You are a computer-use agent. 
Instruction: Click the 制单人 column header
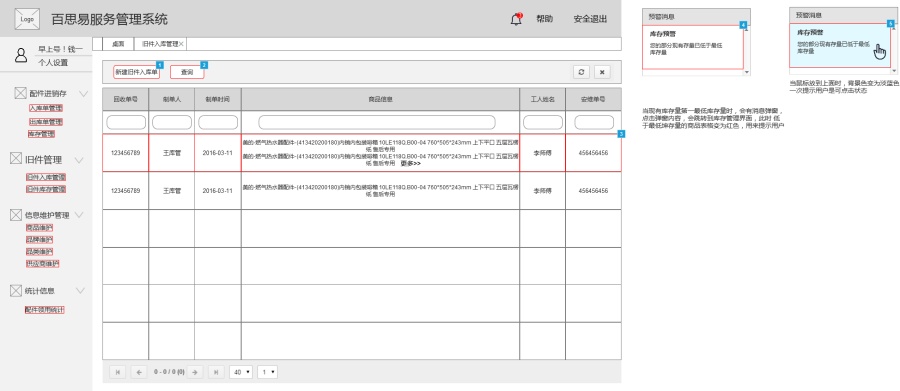point(172,99)
